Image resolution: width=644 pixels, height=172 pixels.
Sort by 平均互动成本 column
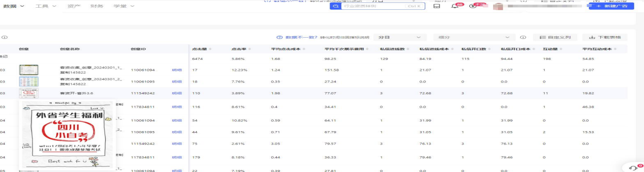click(615, 49)
